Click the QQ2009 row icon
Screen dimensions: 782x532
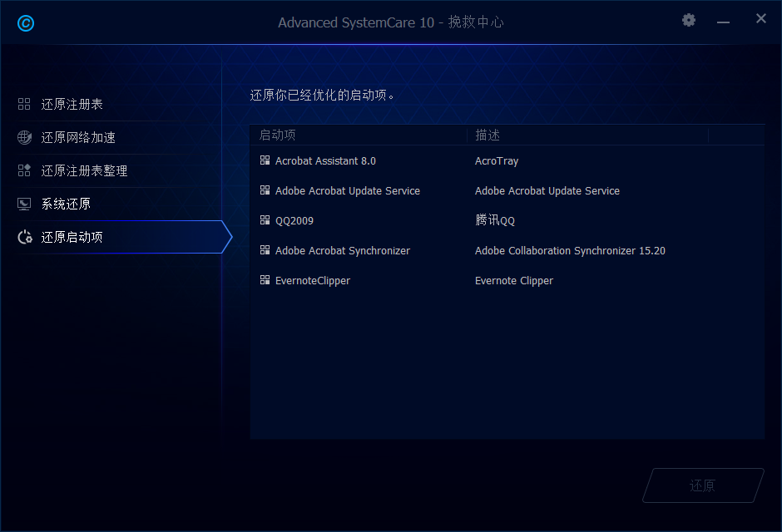click(x=265, y=219)
